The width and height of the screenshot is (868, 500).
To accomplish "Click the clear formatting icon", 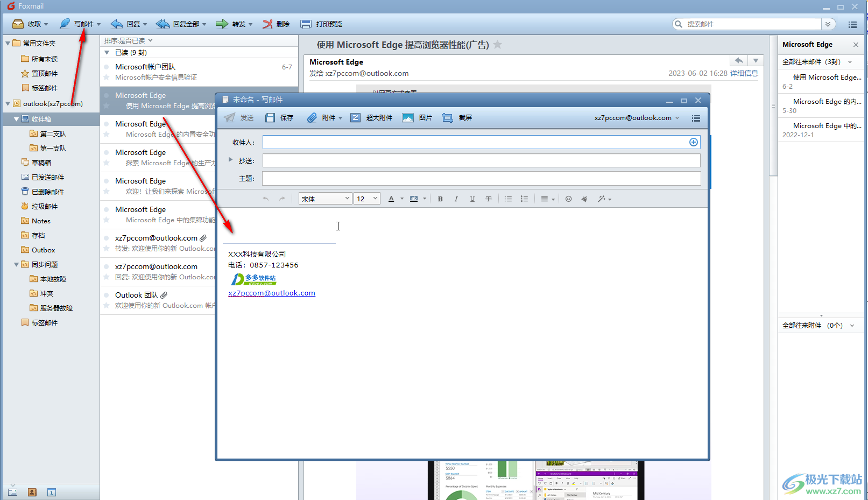I will point(584,199).
